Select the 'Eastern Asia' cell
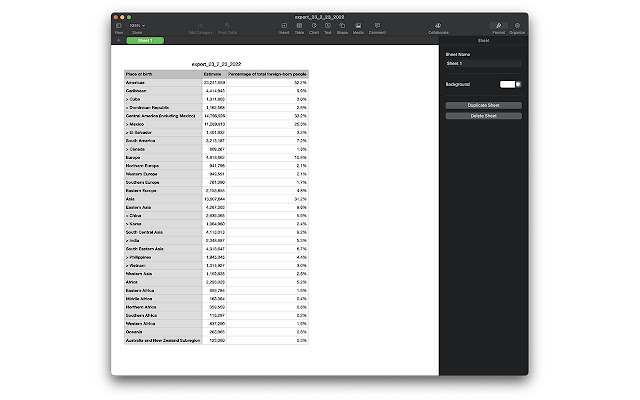 [x=163, y=207]
